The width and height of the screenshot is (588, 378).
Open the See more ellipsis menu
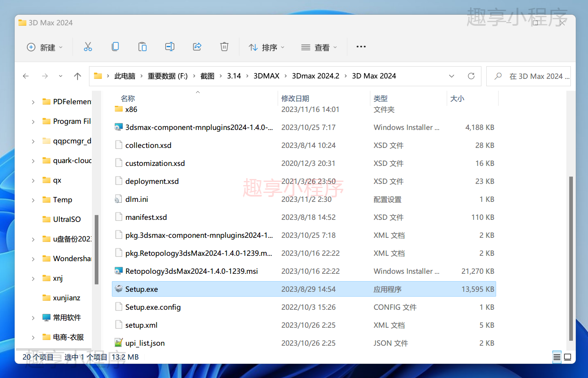click(x=361, y=47)
